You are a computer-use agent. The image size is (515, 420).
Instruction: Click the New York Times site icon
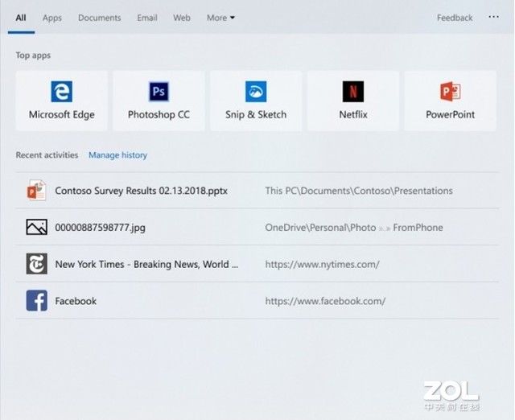click(36, 264)
